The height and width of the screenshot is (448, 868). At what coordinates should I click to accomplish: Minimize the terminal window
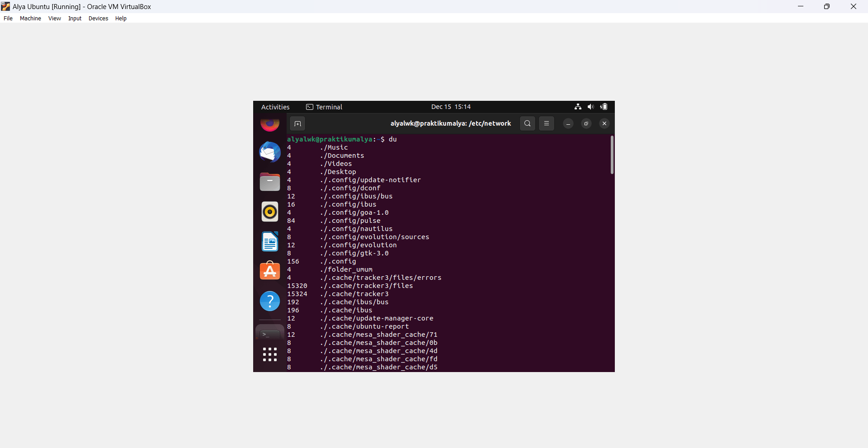pos(568,123)
